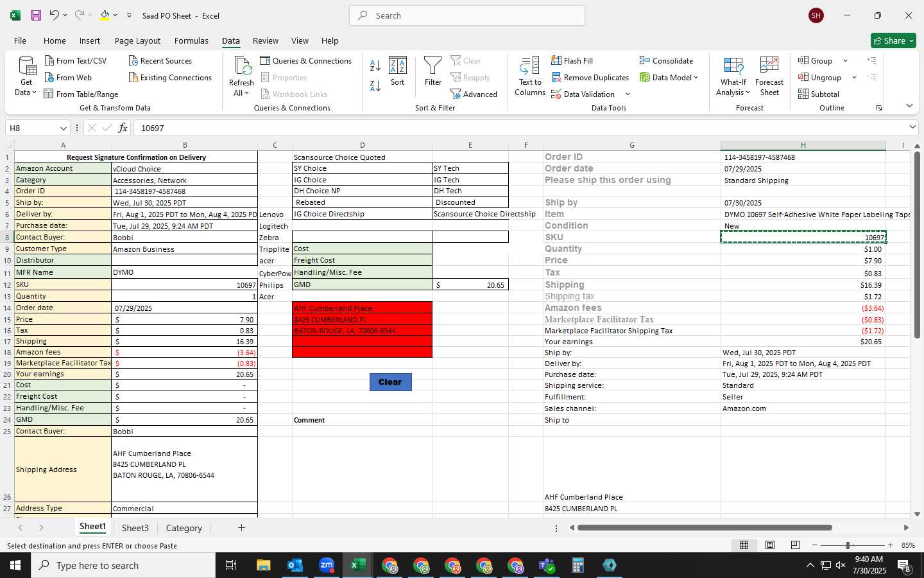Switch to the Review tab

[266, 40]
